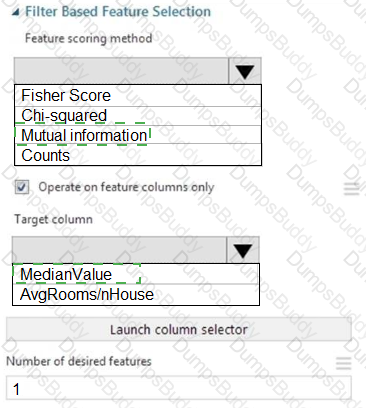Viewport: 366px width, 408px height.
Task: Click the Target column label
Action: [53, 219]
